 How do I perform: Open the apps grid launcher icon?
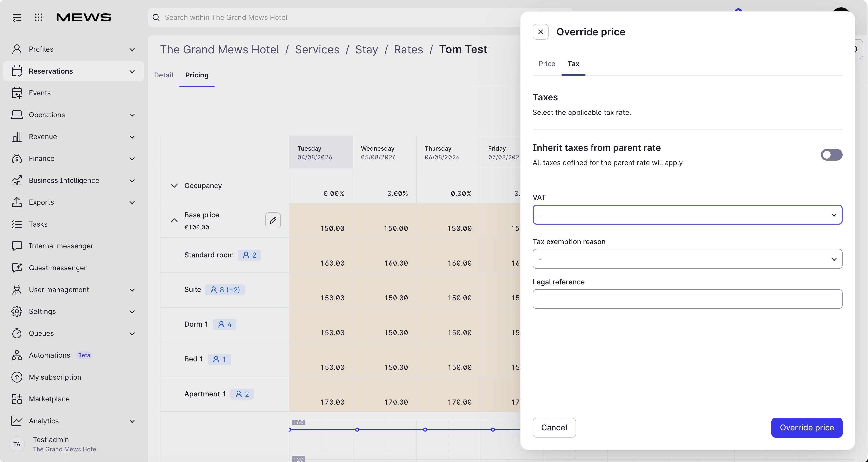[x=39, y=18]
